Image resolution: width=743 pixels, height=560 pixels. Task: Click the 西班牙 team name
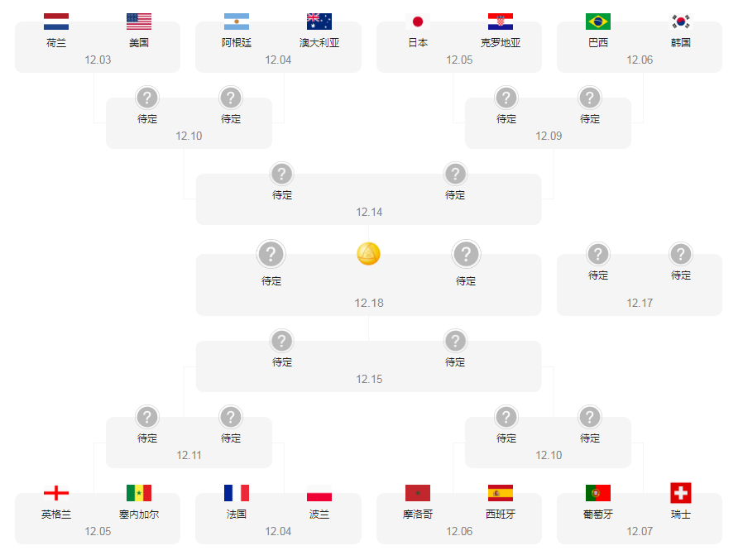tap(501, 514)
